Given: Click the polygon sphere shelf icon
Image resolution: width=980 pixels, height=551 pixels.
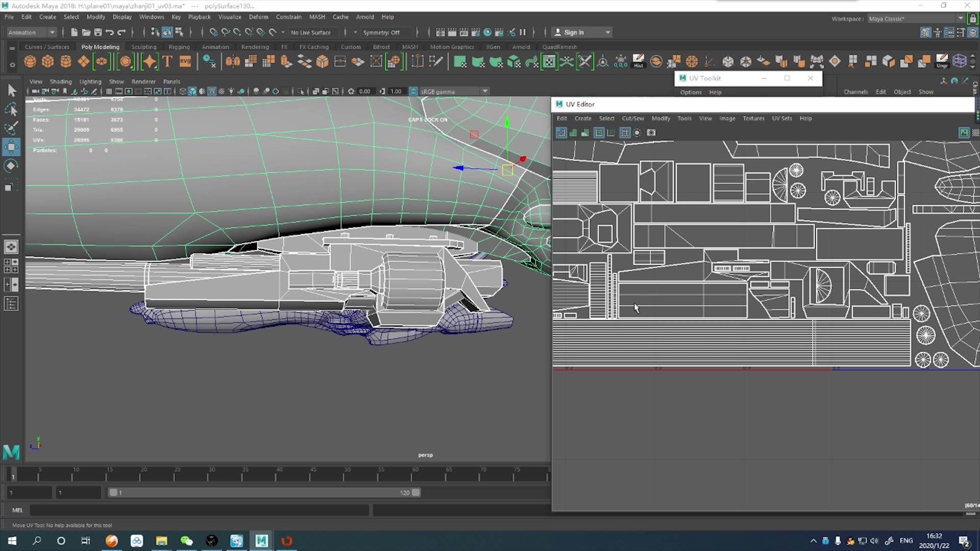Looking at the screenshot, I should click(30, 62).
